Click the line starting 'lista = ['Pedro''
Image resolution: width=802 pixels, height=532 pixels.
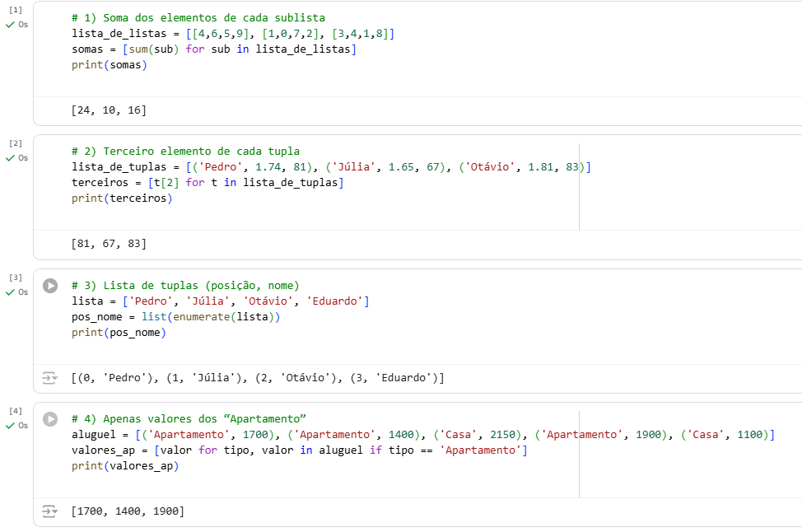coord(221,301)
